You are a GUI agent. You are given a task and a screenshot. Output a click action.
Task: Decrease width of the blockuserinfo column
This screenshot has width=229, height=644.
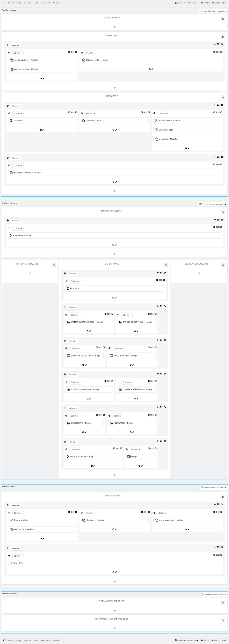[214, 52]
